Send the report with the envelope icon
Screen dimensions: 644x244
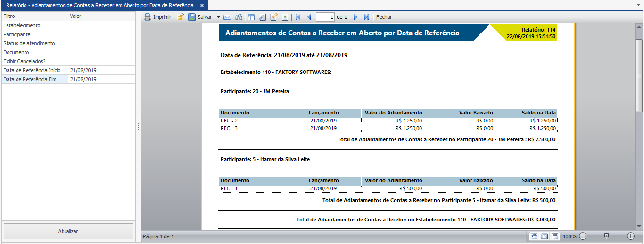[x=227, y=17]
